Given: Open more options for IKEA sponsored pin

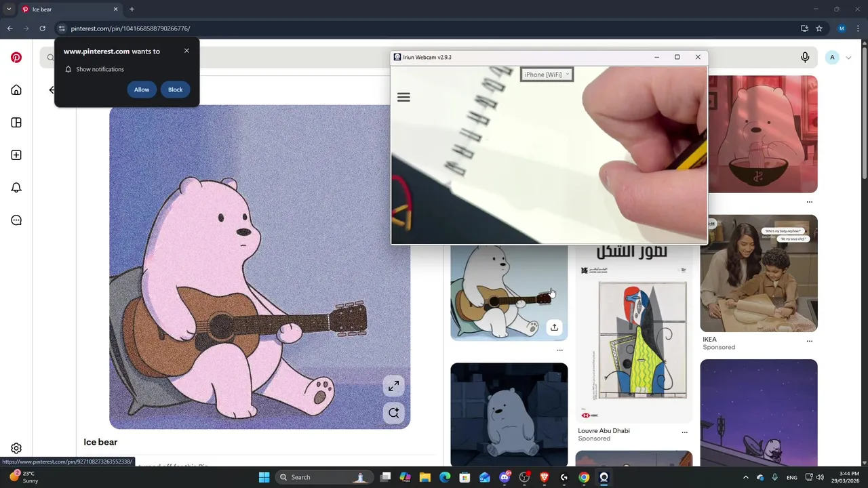Looking at the screenshot, I should pos(809,341).
